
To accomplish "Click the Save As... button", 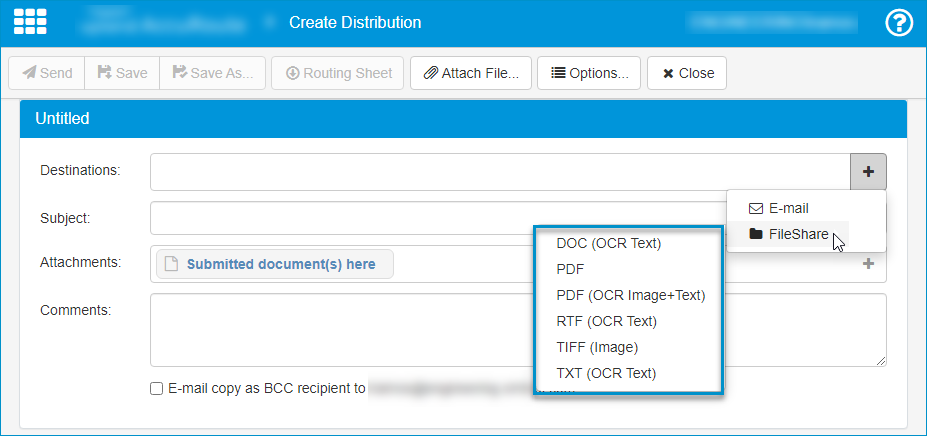I will (x=213, y=73).
